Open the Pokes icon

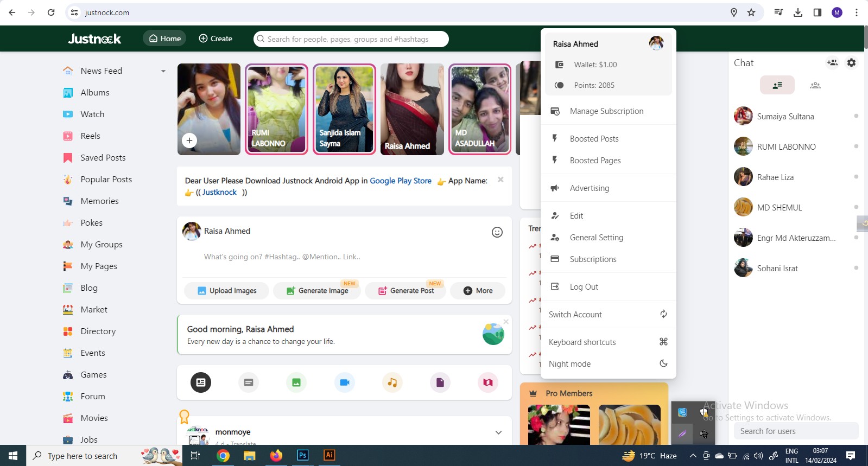68,223
